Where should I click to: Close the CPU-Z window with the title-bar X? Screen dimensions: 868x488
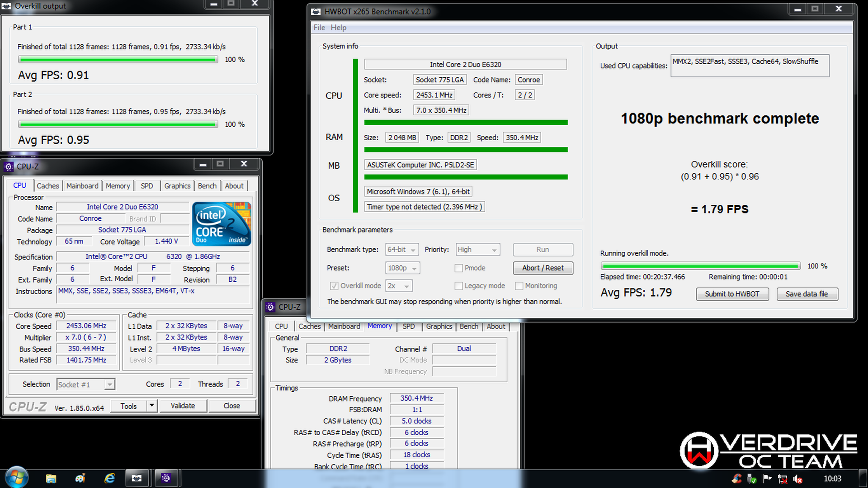(244, 164)
